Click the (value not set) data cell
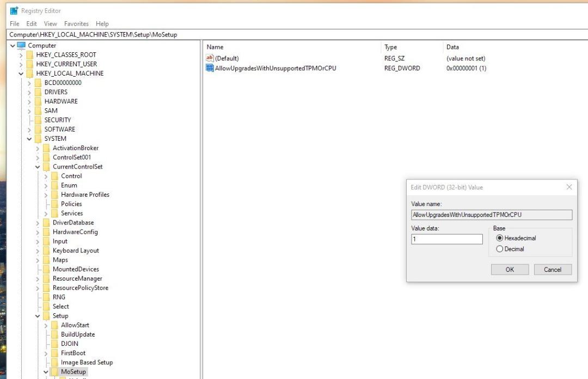This screenshot has width=588, height=379. [x=465, y=58]
